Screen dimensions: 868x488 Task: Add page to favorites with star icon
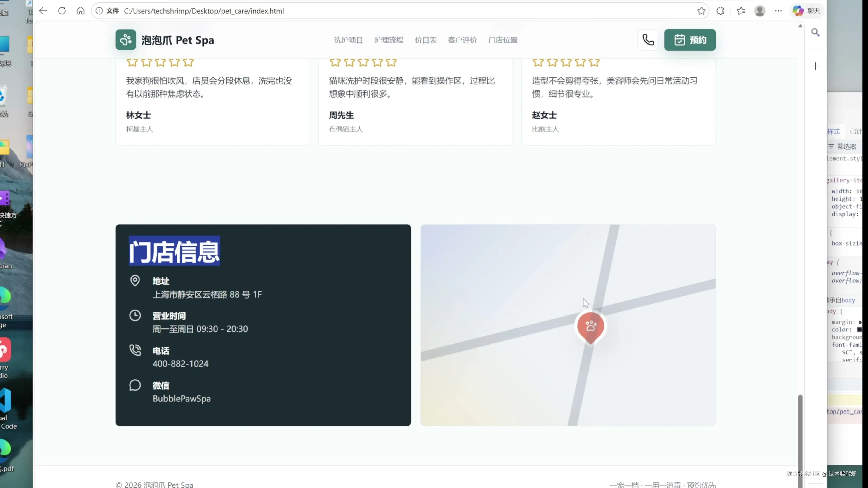(x=701, y=11)
